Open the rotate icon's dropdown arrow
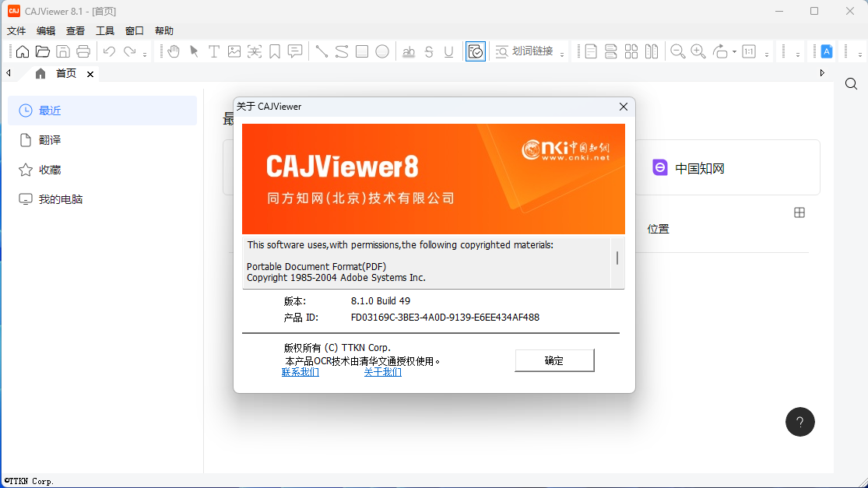Viewport: 868px width, 488px height. coord(734,52)
